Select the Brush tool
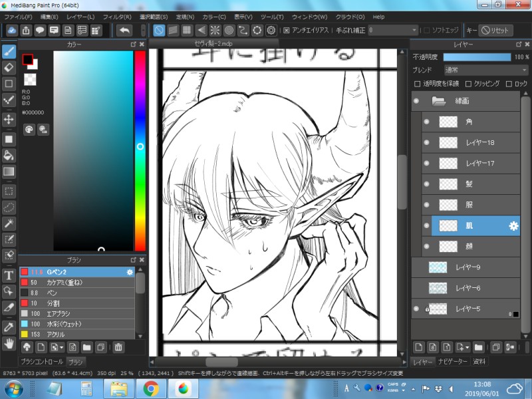The image size is (532, 399). 9,52
